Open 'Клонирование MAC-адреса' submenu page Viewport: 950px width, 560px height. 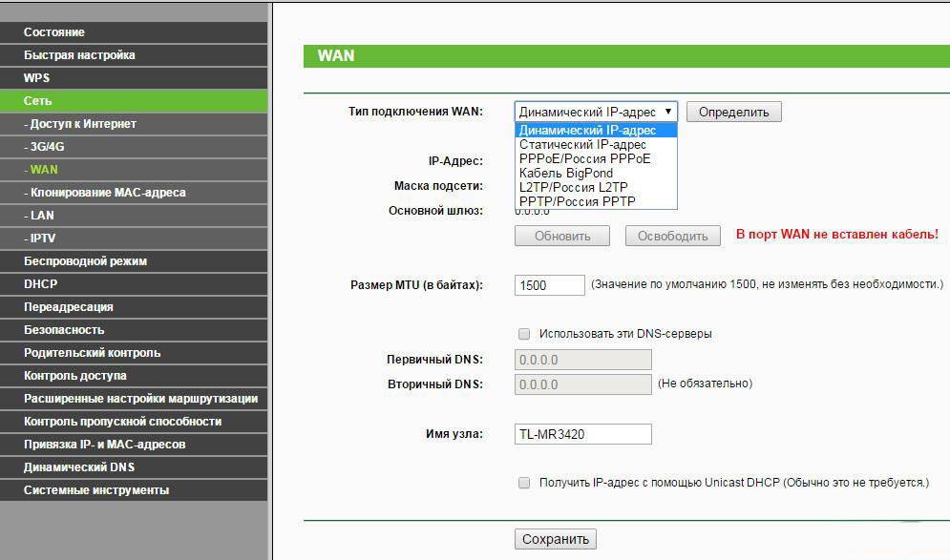107,193
